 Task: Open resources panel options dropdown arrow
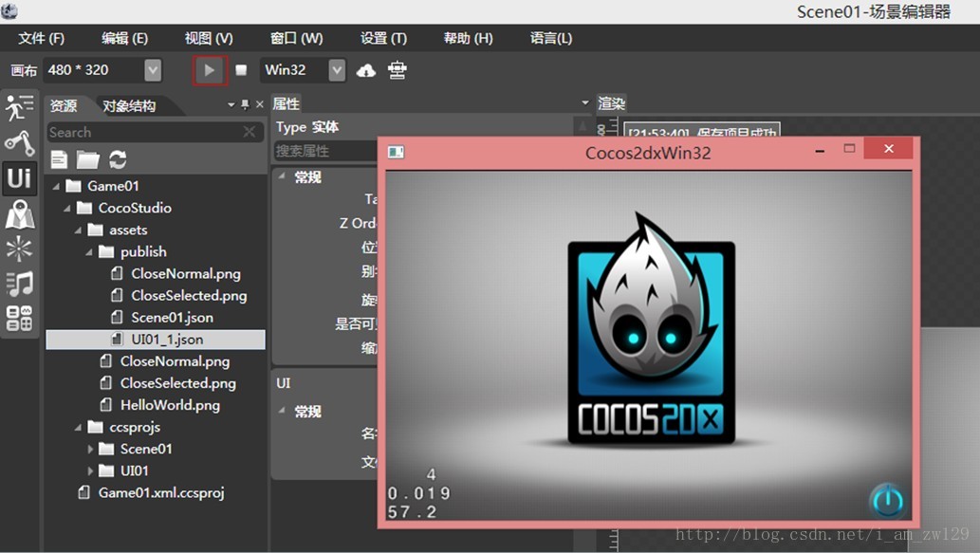pyautogui.click(x=231, y=104)
